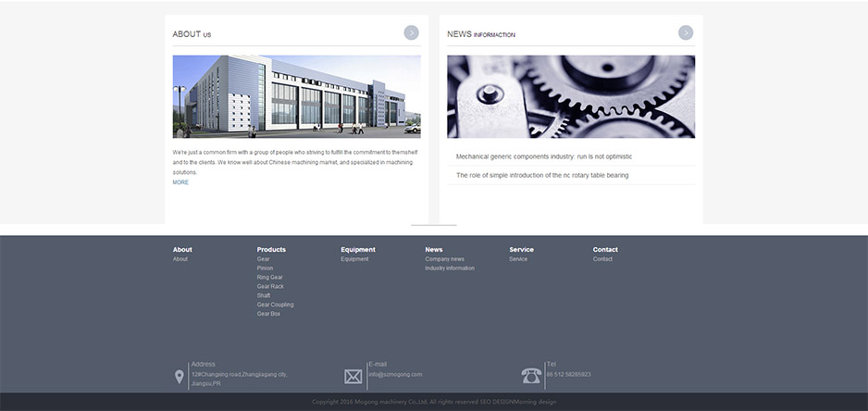Open the Shaft product link
Image resolution: width=868 pixels, height=411 pixels.
coord(264,296)
